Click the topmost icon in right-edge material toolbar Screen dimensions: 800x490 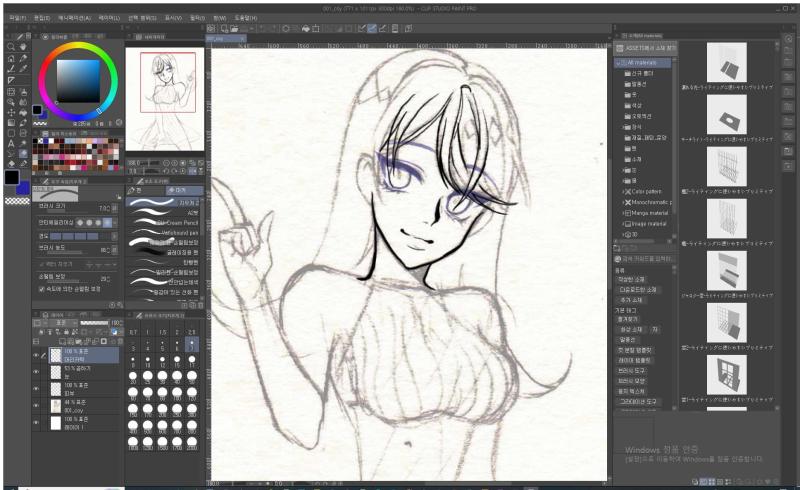tap(789, 39)
